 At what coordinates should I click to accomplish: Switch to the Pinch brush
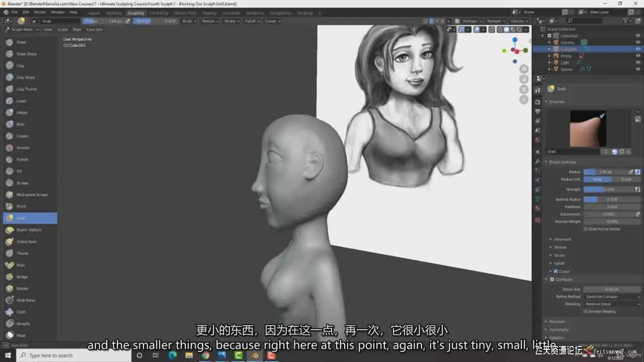[x=21, y=206]
